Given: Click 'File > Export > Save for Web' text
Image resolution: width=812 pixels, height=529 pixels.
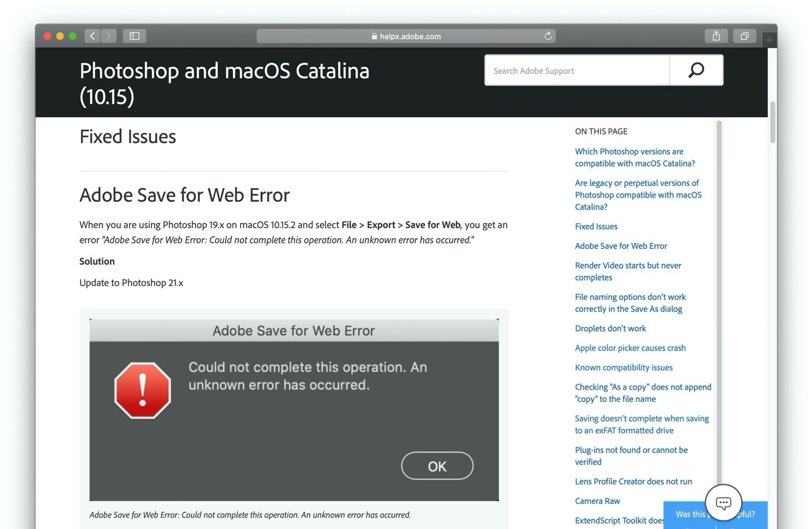Looking at the screenshot, I should pos(401,225).
